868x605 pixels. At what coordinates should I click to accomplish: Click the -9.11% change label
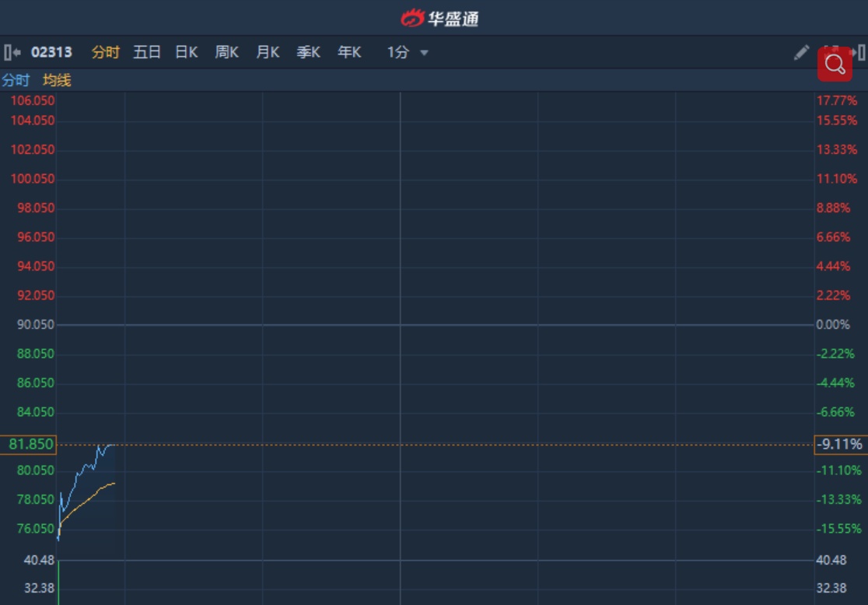click(x=841, y=445)
